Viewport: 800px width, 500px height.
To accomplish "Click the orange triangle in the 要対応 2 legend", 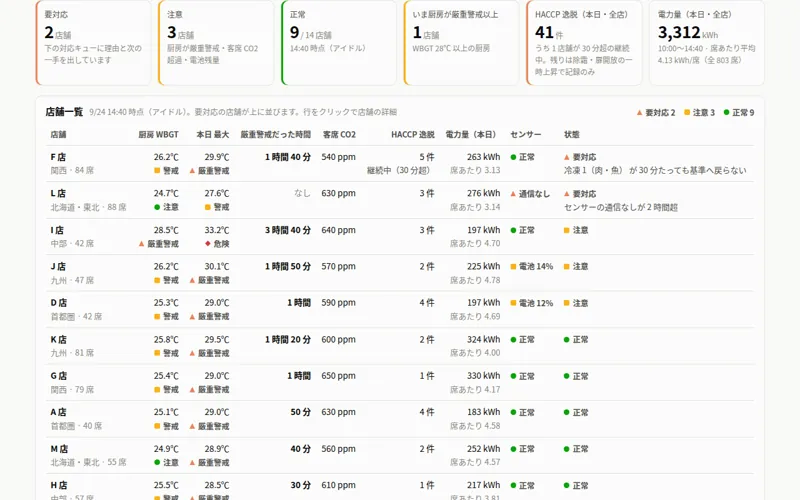I will click(x=639, y=112).
